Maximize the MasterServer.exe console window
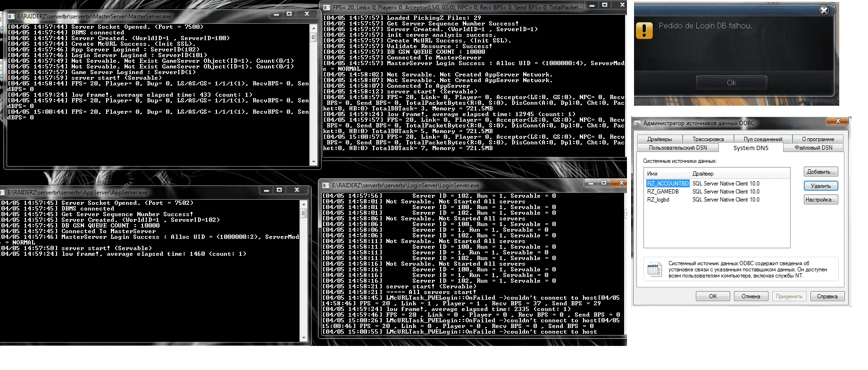Image resolution: width=868 pixels, height=370 pixels. point(289,14)
